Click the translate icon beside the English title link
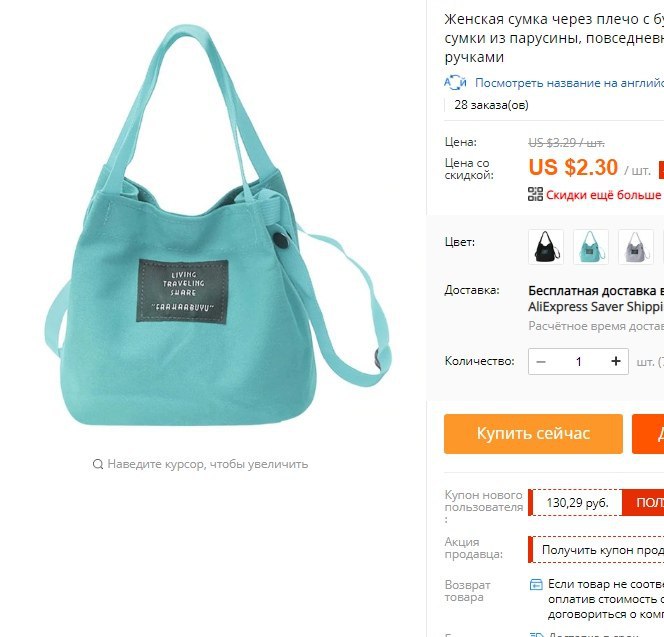 click(x=455, y=83)
